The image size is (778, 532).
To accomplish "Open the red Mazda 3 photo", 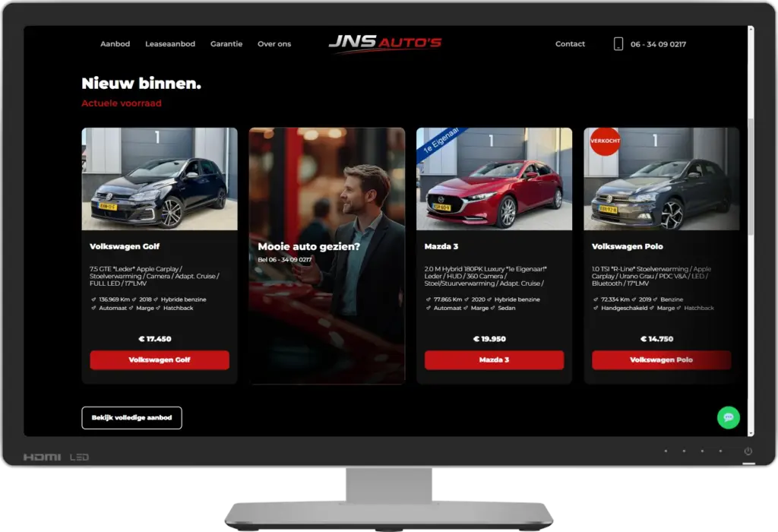I will (494, 179).
